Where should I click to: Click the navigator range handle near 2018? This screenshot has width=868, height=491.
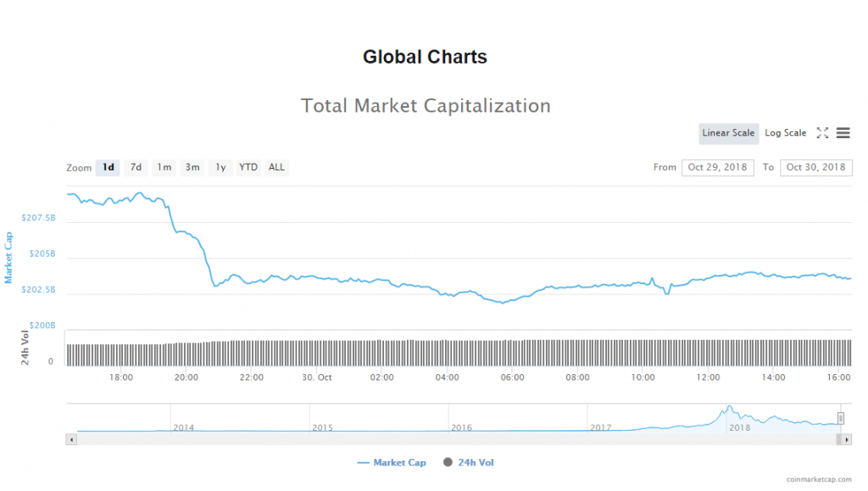point(841,418)
